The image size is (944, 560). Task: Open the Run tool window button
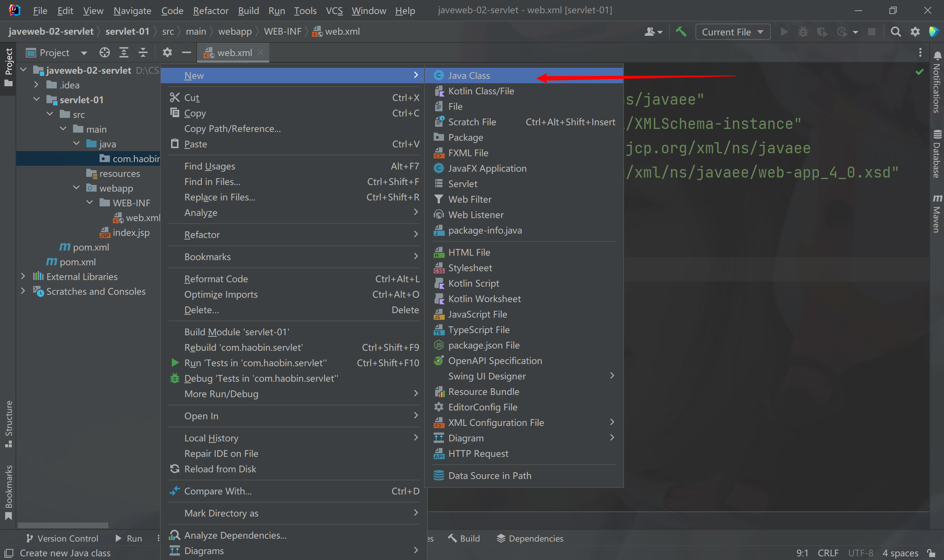coord(129,538)
